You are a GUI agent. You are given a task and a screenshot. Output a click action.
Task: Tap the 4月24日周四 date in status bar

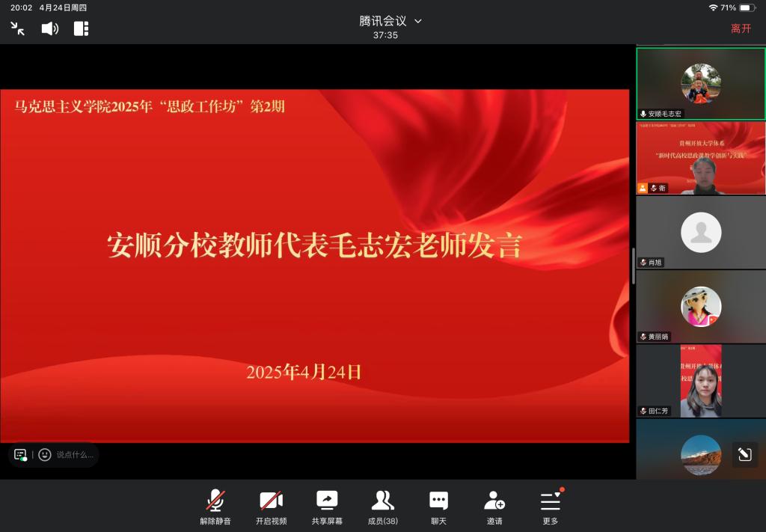63,7
